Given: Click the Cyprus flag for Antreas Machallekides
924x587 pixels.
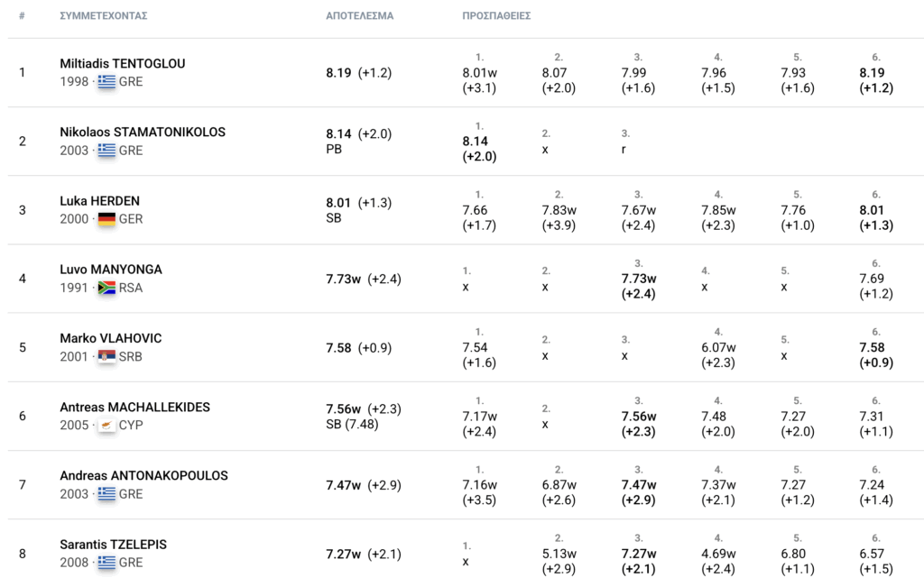Looking at the screenshot, I should point(106,425).
